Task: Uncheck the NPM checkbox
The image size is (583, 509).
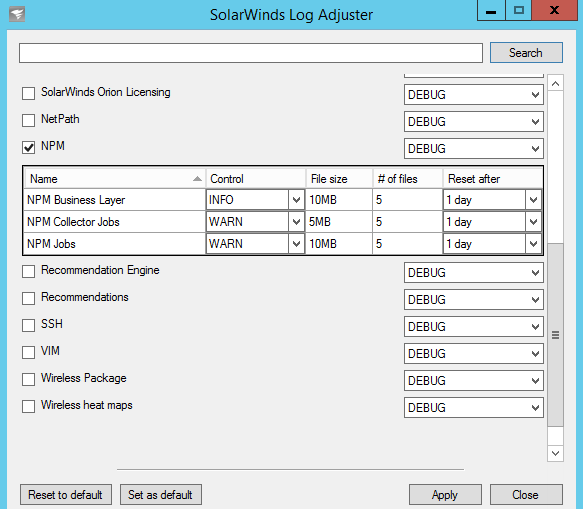Action: click(x=28, y=147)
